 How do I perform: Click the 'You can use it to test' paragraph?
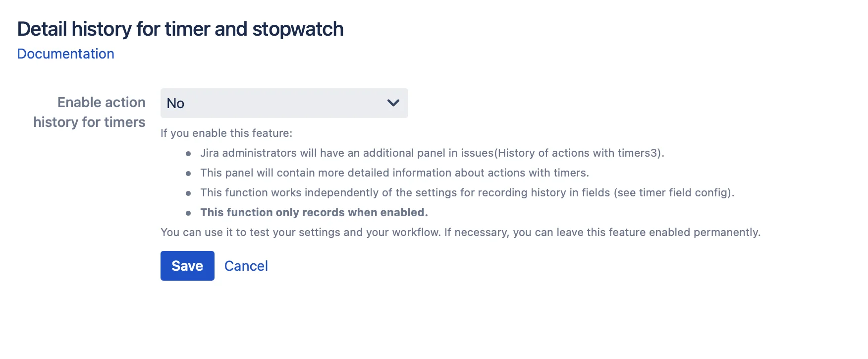(x=460, y=232)
